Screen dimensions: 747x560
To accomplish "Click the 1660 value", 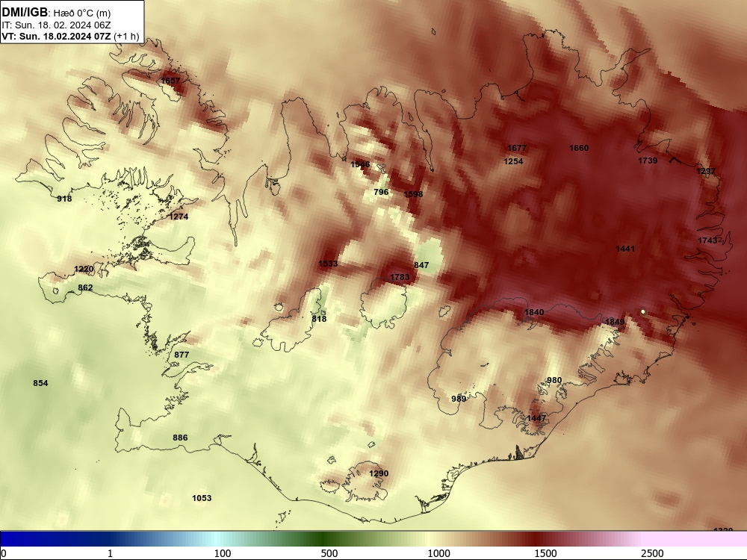I will (579, 148).
